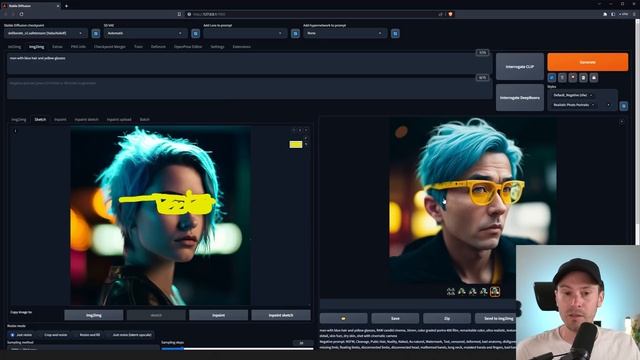The height and width of the screenshot is (360, 640).
Task: Switch to the Inpaint sketch sub-tab
Action: (87, 120)
